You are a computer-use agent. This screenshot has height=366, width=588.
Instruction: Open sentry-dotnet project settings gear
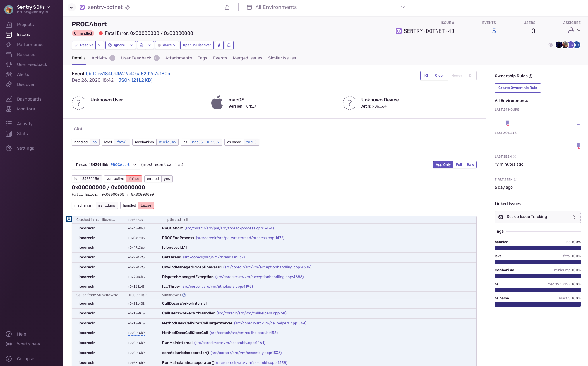127,7
